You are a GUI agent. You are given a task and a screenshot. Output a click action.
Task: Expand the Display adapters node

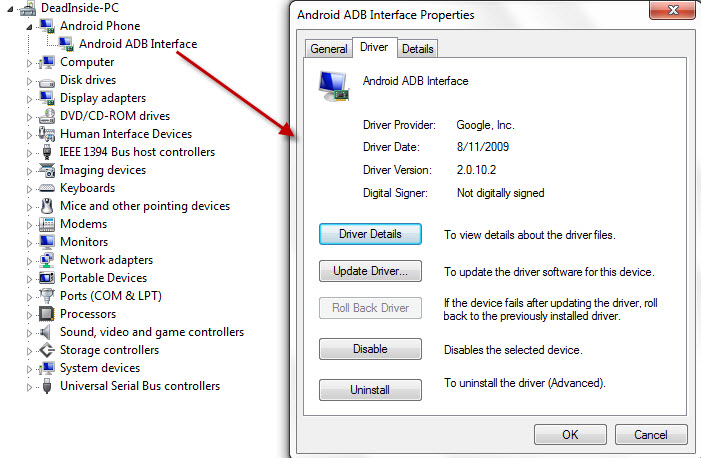[30, 99]
